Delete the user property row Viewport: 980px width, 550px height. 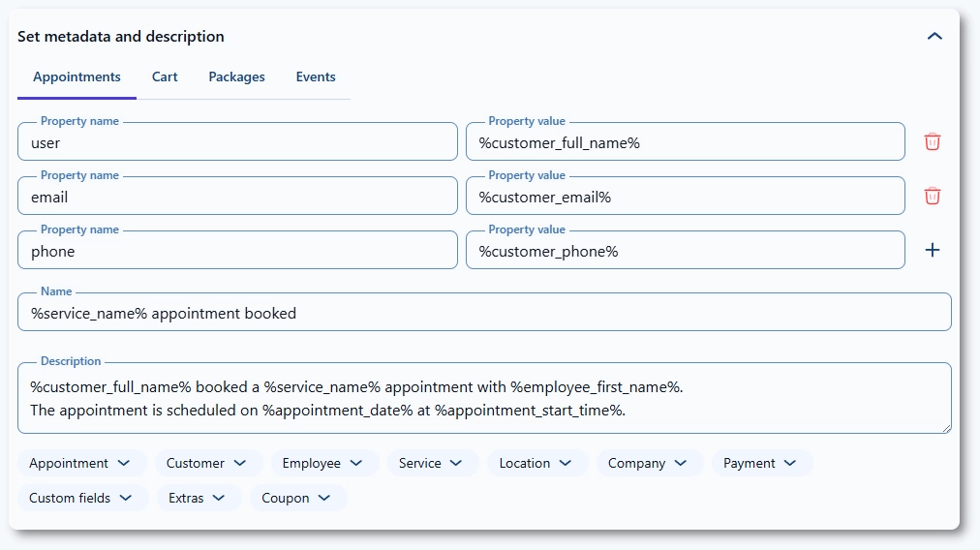(x=932, y=142)
